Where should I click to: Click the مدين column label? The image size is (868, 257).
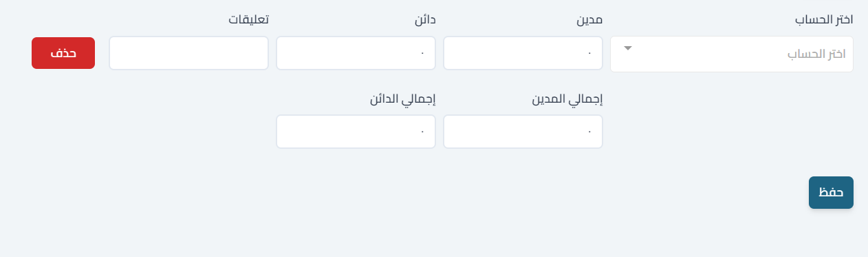click(x=589, y=20)
